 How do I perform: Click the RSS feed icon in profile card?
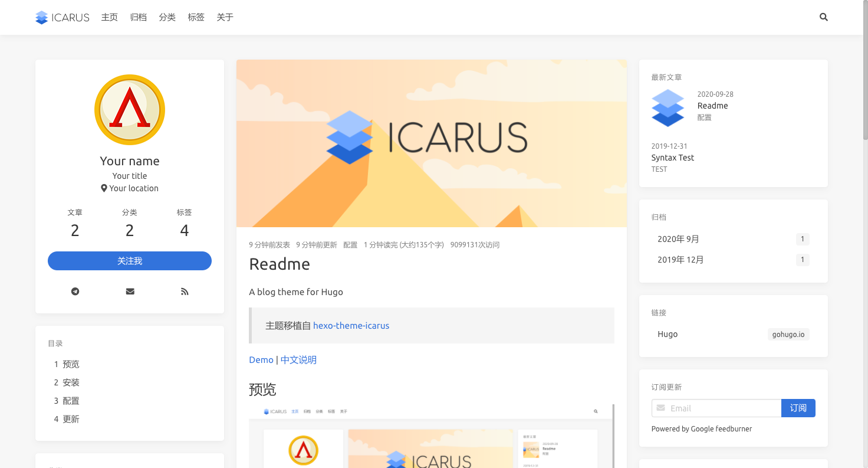(x=185, y=292)
